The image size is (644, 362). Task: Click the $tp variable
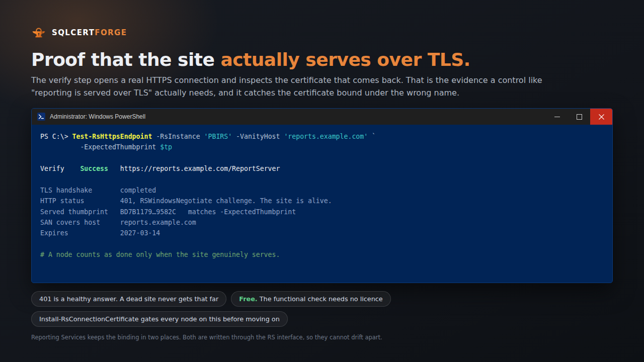pyautogui.click(x=166, y=147)
